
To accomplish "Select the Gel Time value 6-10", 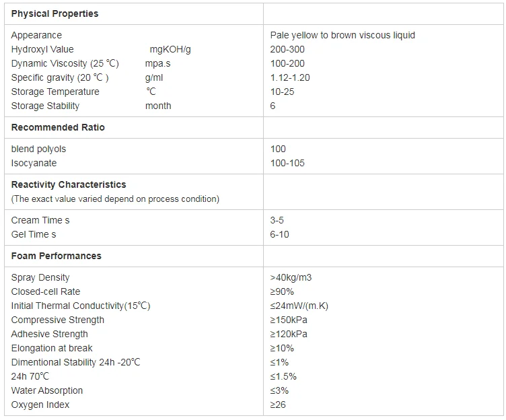I will pos(279,234).
